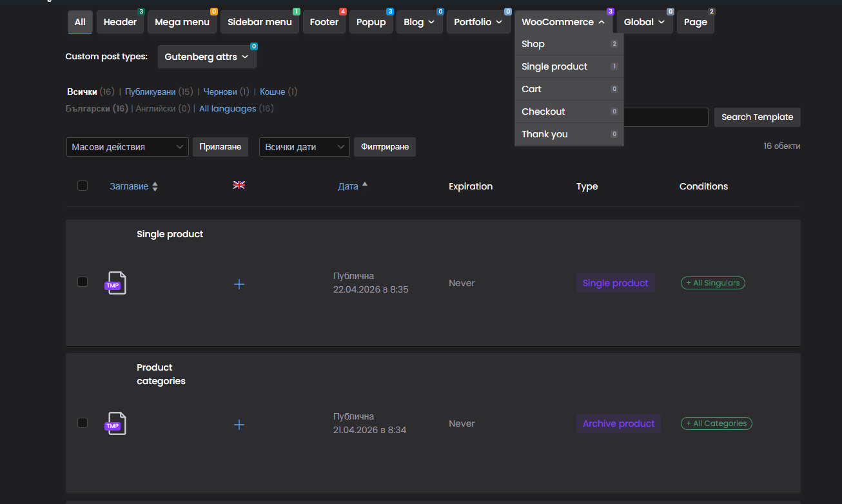Add translation plus for Product categories
Viewport: 842px width, 504px height.
239,425
